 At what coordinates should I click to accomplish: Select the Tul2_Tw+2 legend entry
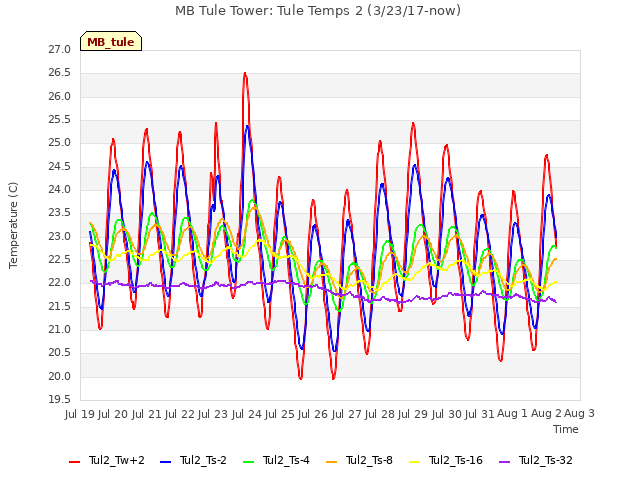coord(107,461)
